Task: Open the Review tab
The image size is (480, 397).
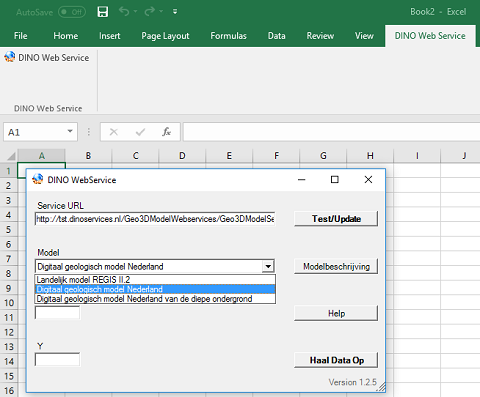Action: point(320,36)
